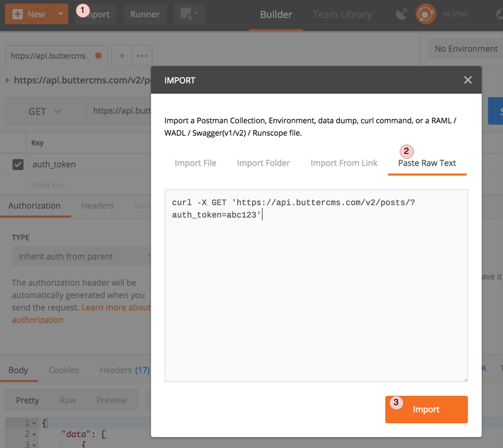Viewport: 503px width, 448px height.
Task: Open the Team Library tab
Action: click(342, 14)
